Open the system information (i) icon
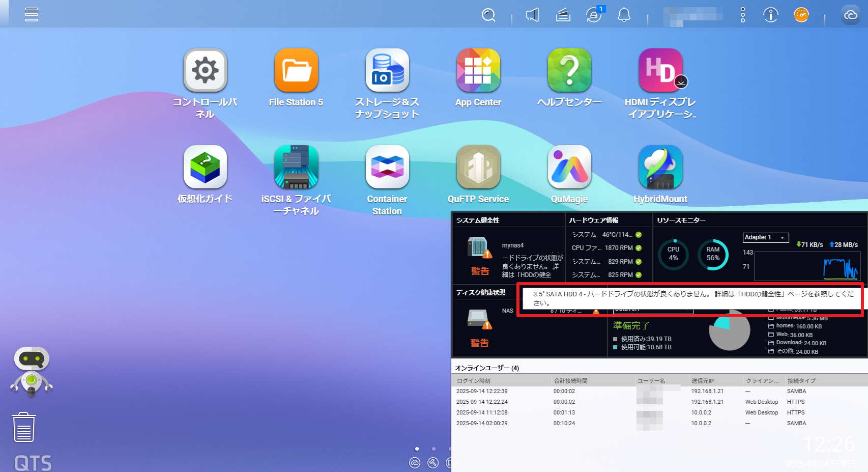 click(x=771, y=15)
